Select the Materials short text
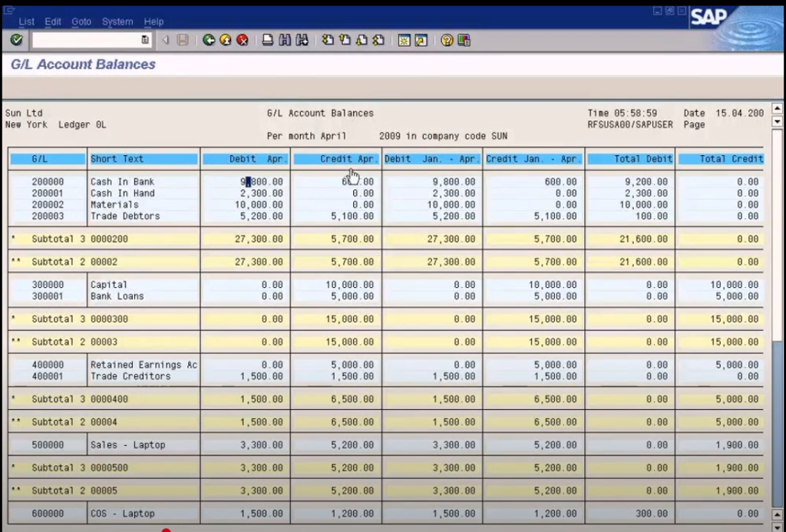Viewport: 786px width, 532px height. tap(114, 205)
